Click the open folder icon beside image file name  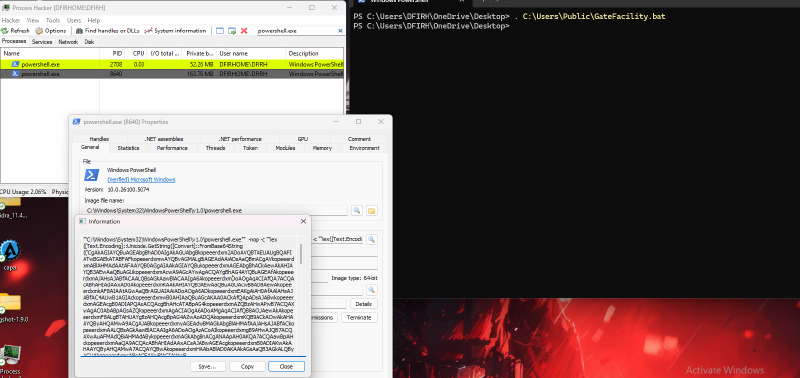point(371,211)
